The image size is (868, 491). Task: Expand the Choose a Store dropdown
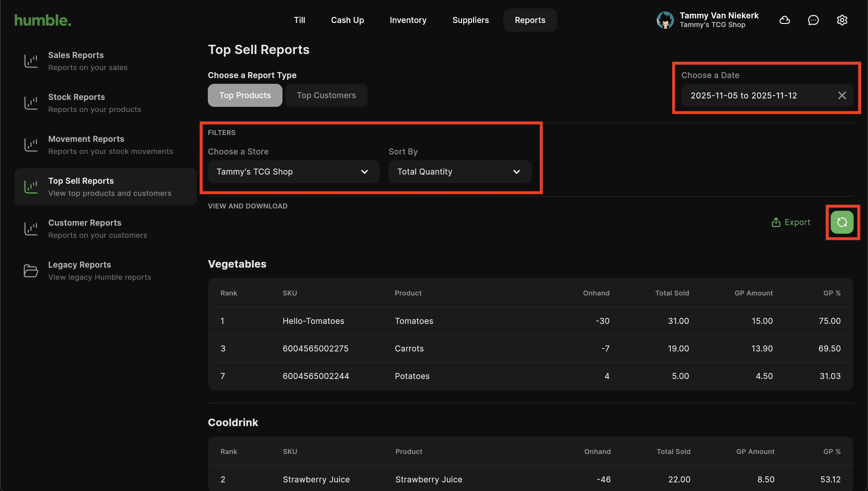point(293,172)
